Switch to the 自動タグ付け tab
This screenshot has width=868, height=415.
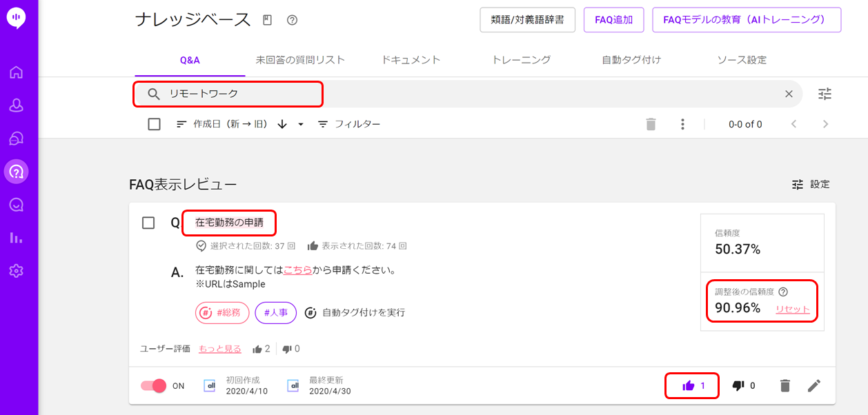[631, 60]
